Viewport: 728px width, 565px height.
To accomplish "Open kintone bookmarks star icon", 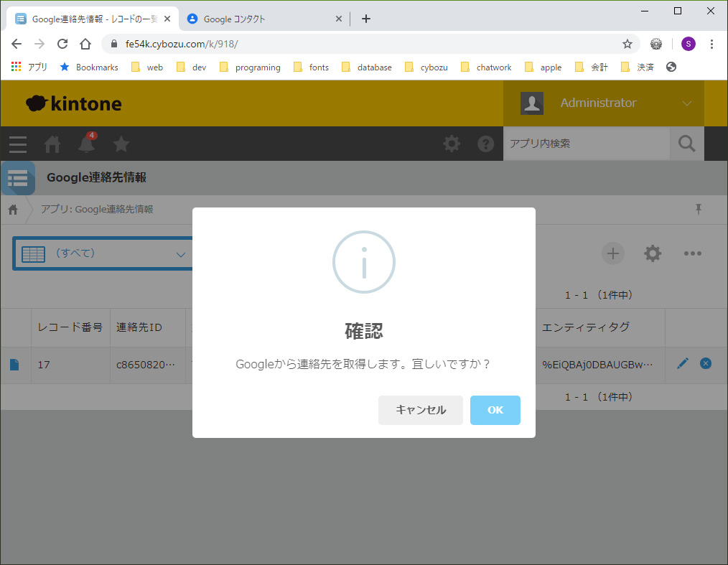I will click(x=121, y=144).
